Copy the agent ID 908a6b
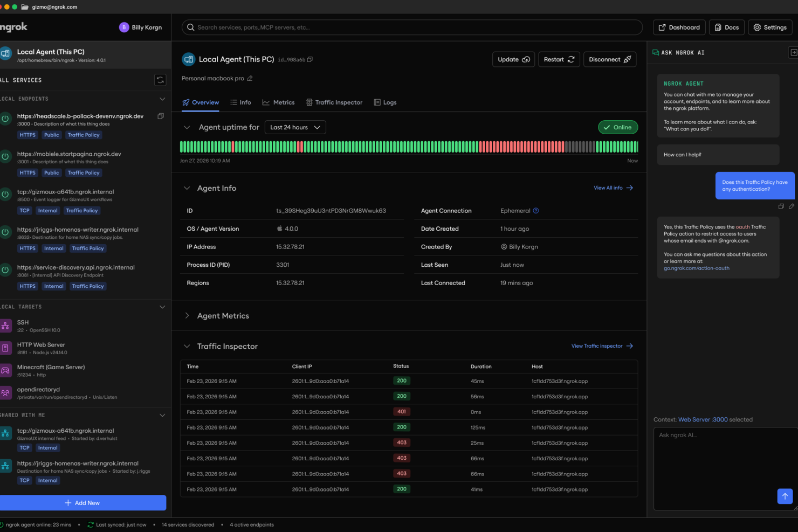This screenshot has width=798, height=532. (310, 59)
